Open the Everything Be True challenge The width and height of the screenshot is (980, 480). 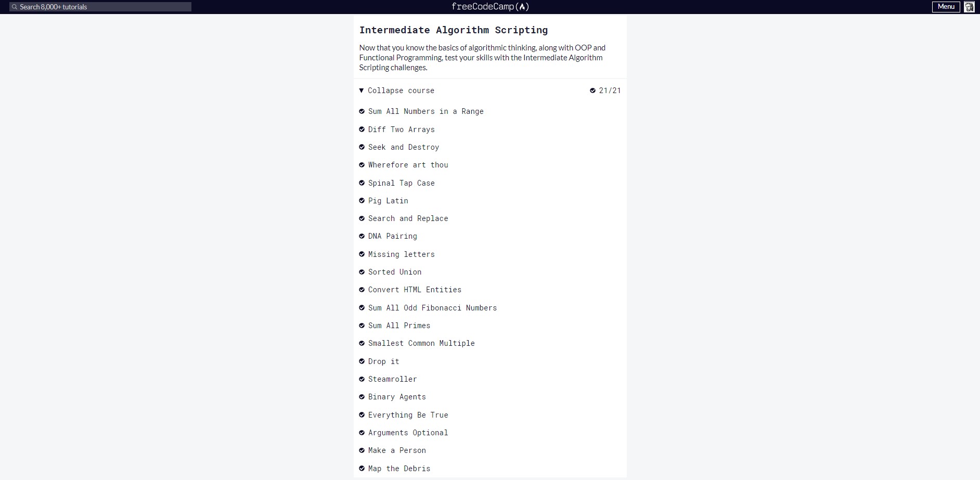coord(408,415)
